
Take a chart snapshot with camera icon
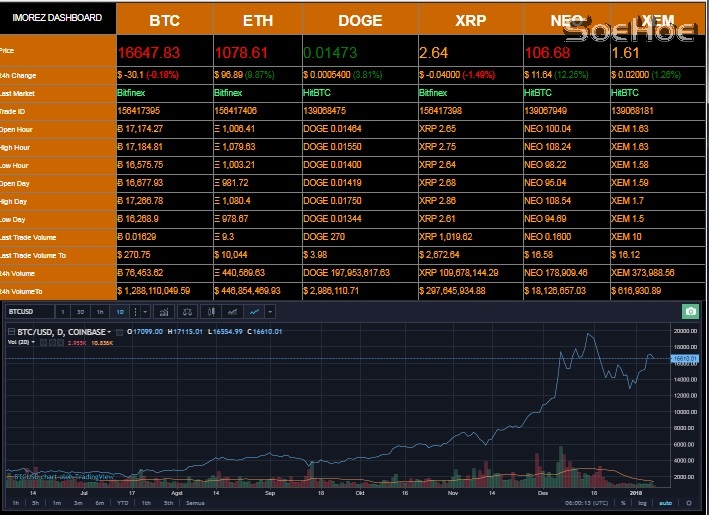(x=689, y=312)
